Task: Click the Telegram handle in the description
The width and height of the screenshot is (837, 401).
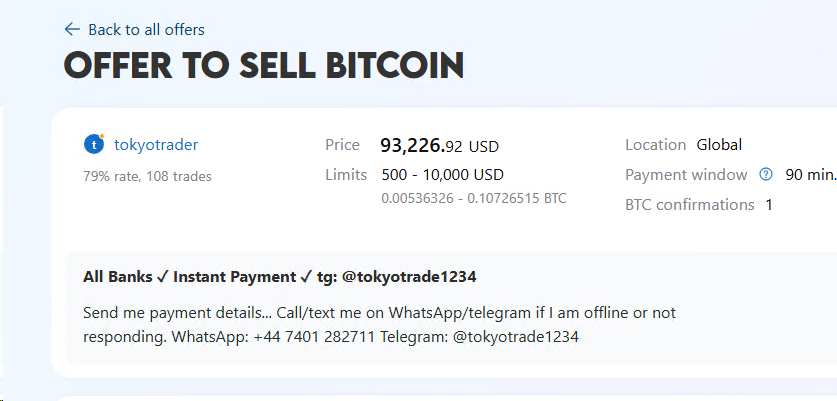Action: pos(515,337)
